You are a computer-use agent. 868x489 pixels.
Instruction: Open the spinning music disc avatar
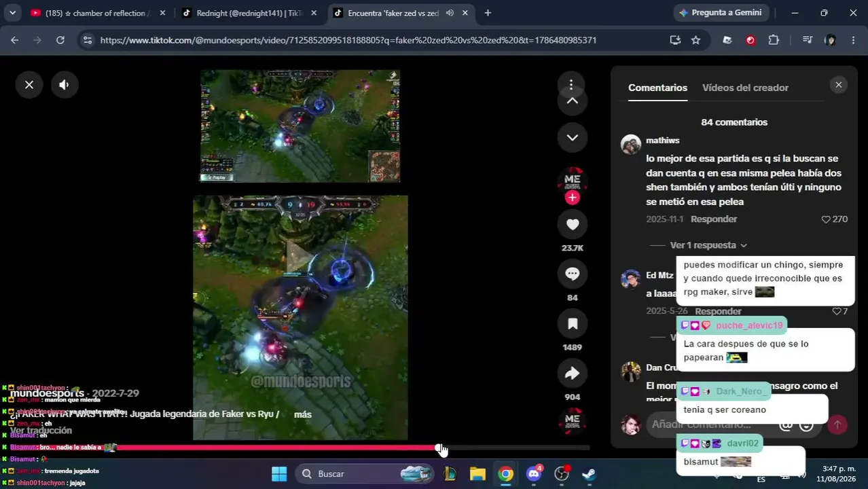tap(572, 420)
